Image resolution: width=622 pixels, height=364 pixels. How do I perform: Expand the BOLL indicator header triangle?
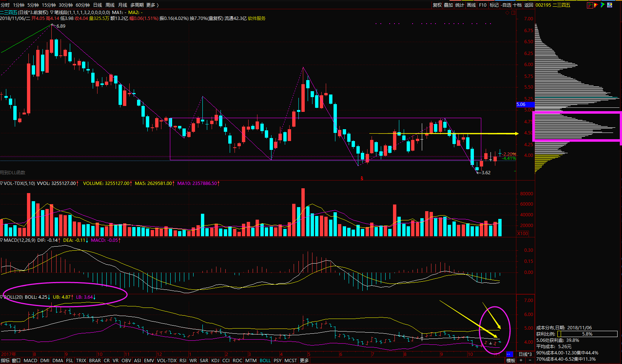(x=1, y=297)
